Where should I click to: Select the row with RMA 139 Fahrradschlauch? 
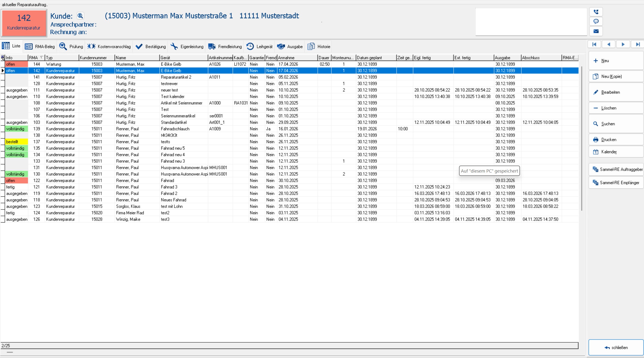click(x=175, y=129)
